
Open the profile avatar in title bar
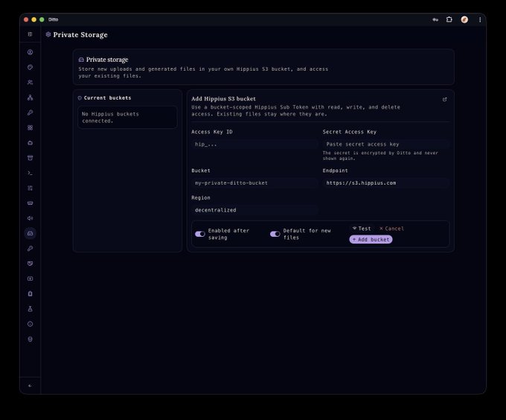[x=464, y=19]
